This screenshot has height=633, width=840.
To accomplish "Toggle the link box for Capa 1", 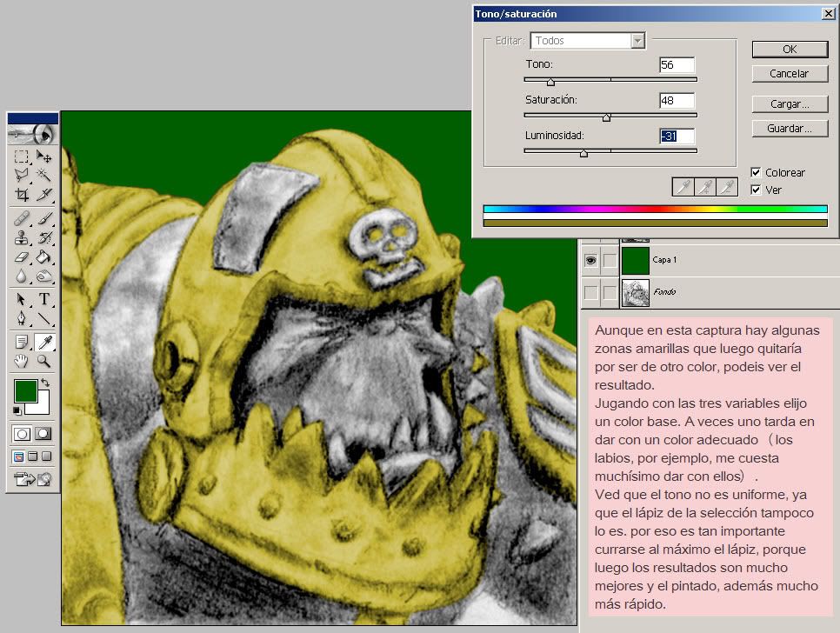I will (610, 260).
